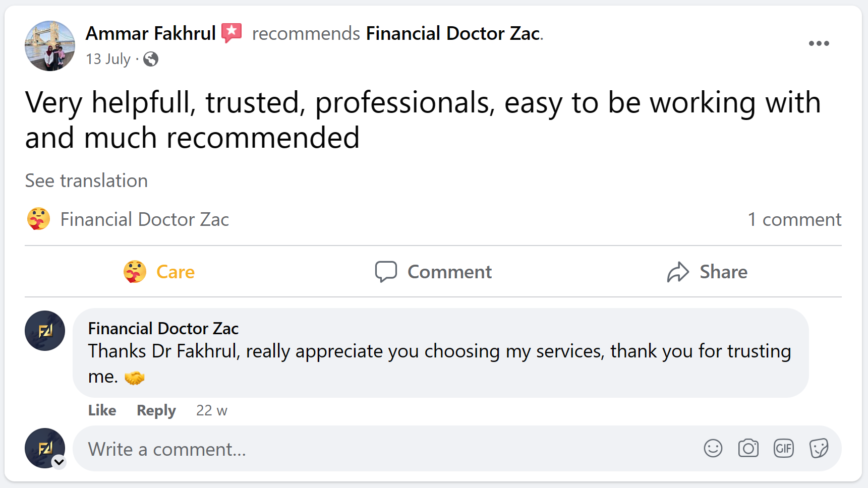This screenshot has height=488, width=868.
Task: Reply to the Financial Doctor Zac comment
Action: pyautogui.click(x=156, y=410)
